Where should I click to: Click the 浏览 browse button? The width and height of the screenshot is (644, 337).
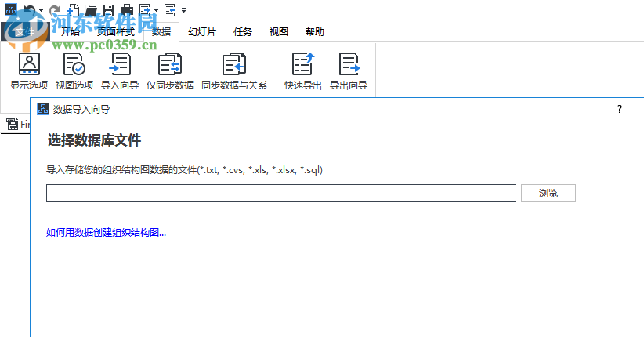pyautogui.click(x=548, y=193)
